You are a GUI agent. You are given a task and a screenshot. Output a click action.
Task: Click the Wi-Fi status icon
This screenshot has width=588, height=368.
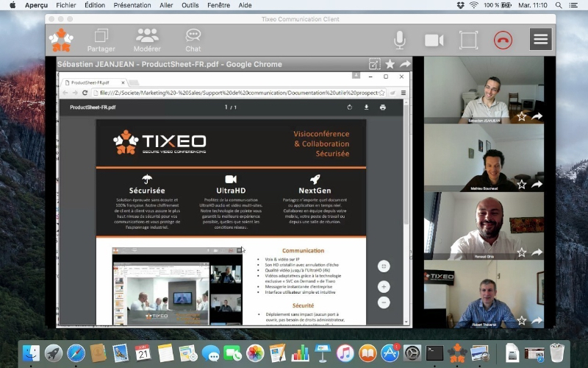474,5
